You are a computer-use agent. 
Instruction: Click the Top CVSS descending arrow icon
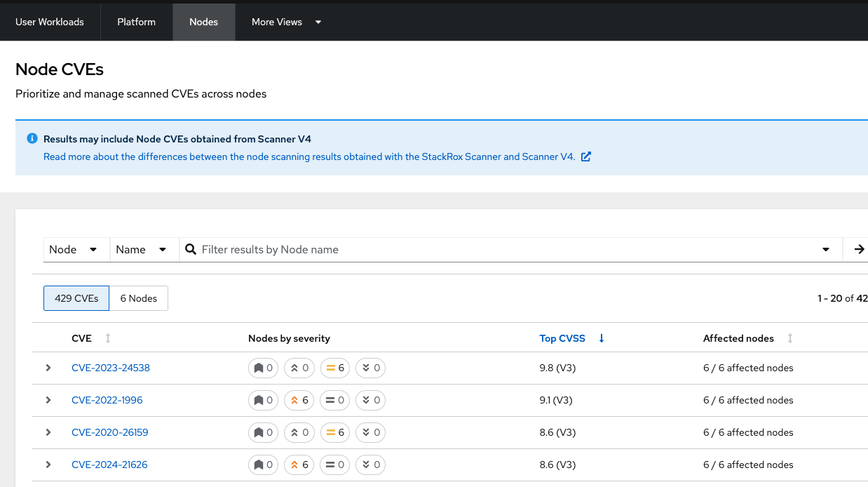(x=602, y=338)
